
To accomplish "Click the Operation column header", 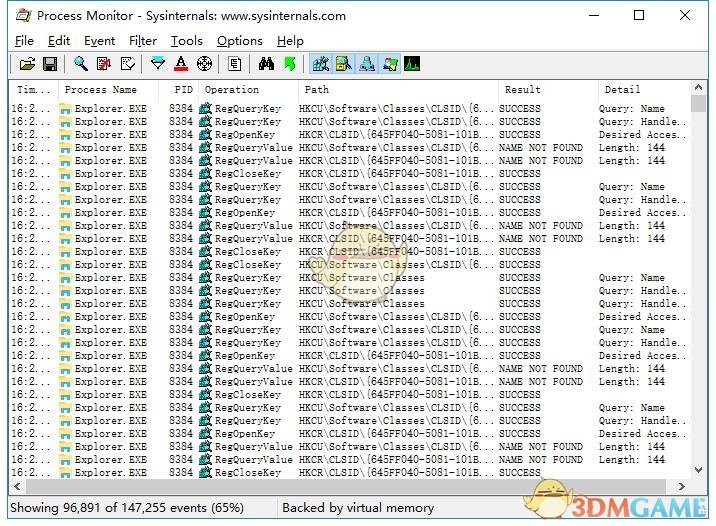I will pyautogui.click(x=248, y=89).
